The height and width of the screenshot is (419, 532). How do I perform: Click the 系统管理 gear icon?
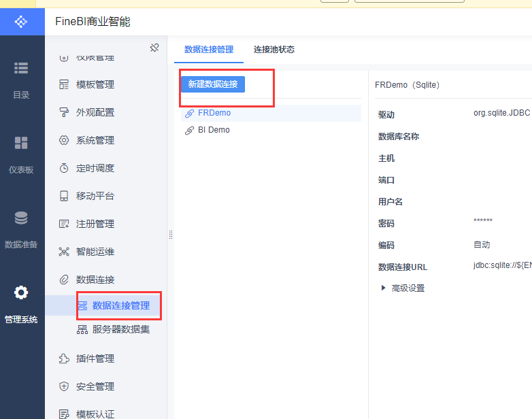click(64, 140)
